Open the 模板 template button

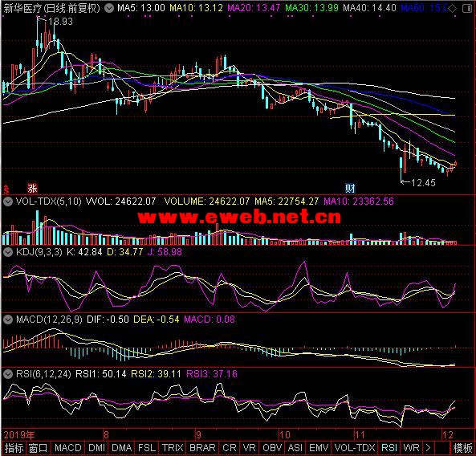[463, 448]
